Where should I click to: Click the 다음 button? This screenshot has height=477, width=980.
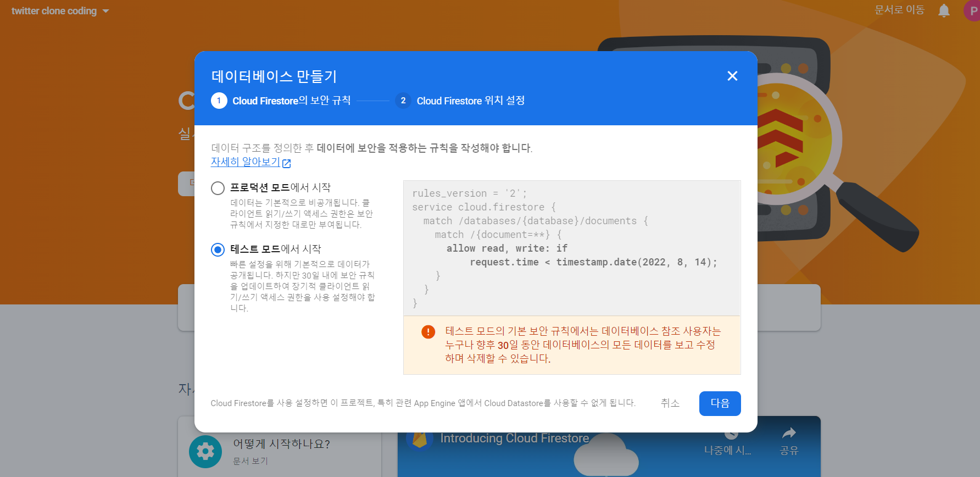click(x=720, y=403)
